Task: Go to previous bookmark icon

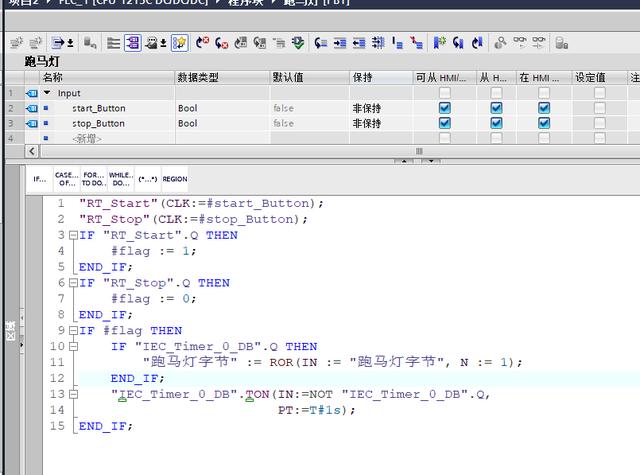Action: tap(477, 42)
